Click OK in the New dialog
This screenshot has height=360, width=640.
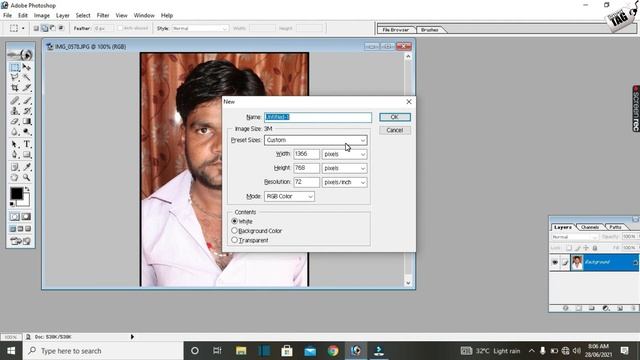click(x=394, y=117)
